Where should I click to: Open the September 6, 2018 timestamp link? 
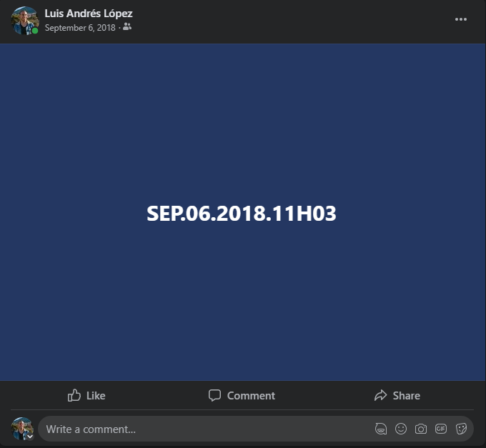coord(80,28)
